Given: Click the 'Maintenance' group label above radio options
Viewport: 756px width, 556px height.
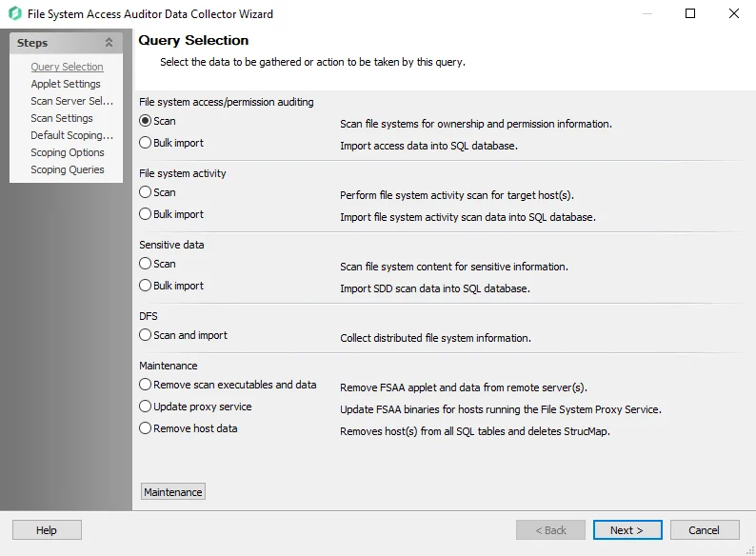Looking at the screenshot, I should (x=169, y=366).
